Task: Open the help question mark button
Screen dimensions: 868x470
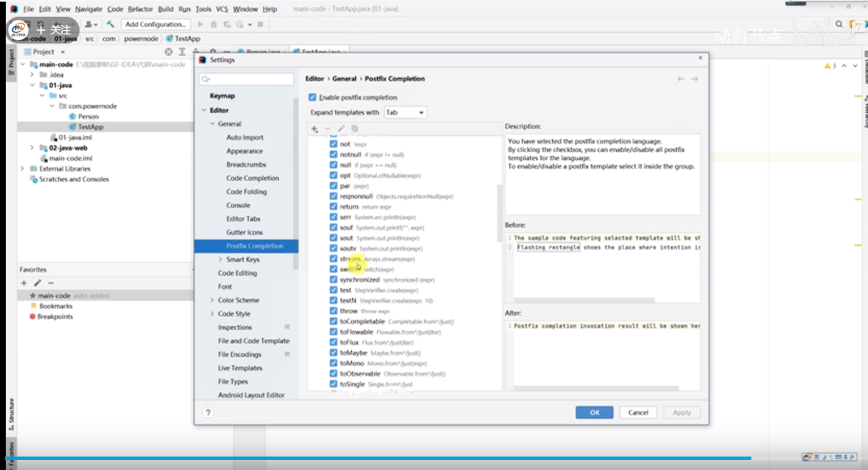Action: point(208,412)
